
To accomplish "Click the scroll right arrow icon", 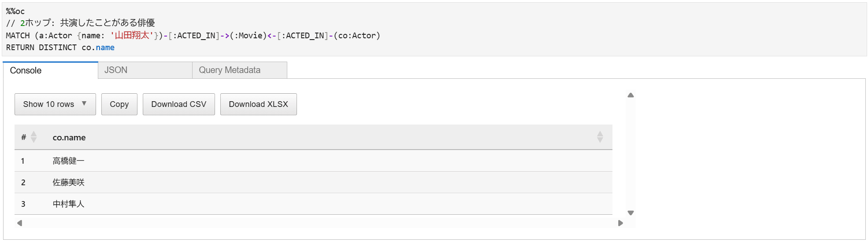I will pyautogui.click(x=620, y=223).
